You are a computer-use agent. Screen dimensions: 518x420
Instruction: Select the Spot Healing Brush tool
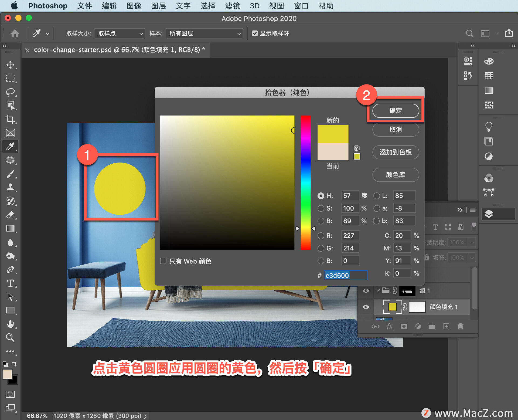tap(10, 160)
